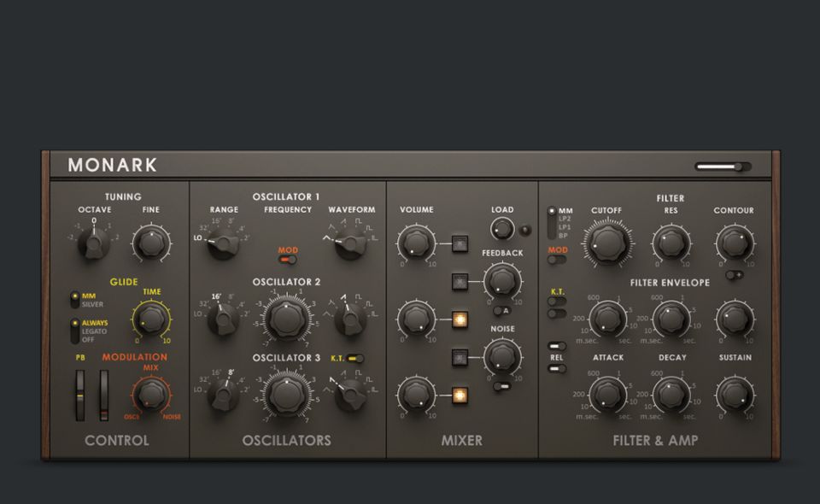Click the filter Cutoff knob
This screenshot has width=820, height=504.
(x=606, y=243)
